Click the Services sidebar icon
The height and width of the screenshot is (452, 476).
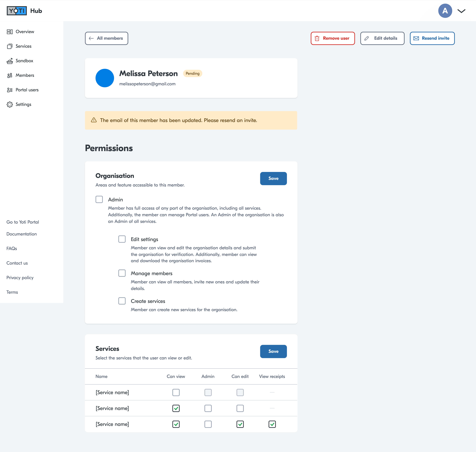click(10, 46)
